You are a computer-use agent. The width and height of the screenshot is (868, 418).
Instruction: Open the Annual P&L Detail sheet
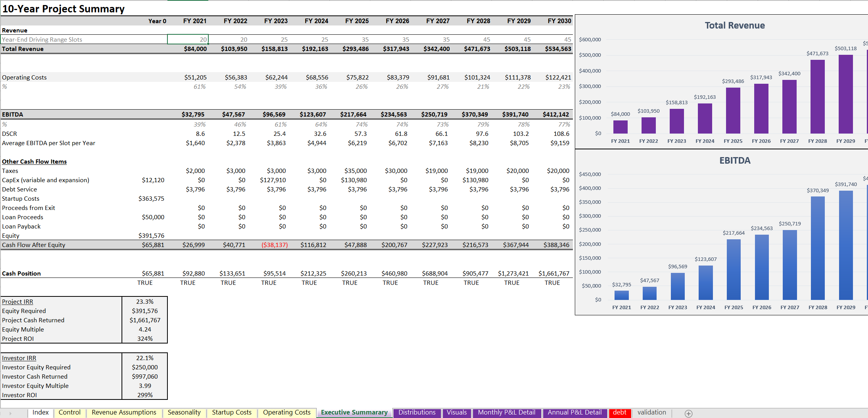575,412
